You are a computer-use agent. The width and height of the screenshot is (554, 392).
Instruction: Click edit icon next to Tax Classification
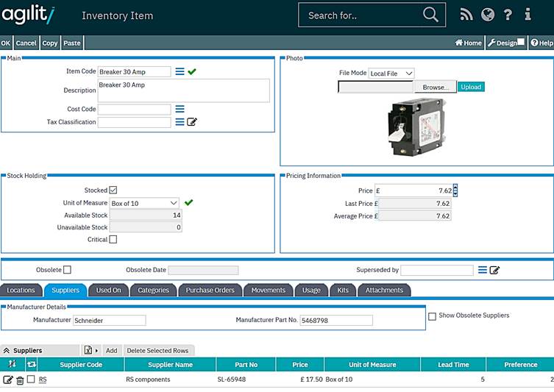192,122
